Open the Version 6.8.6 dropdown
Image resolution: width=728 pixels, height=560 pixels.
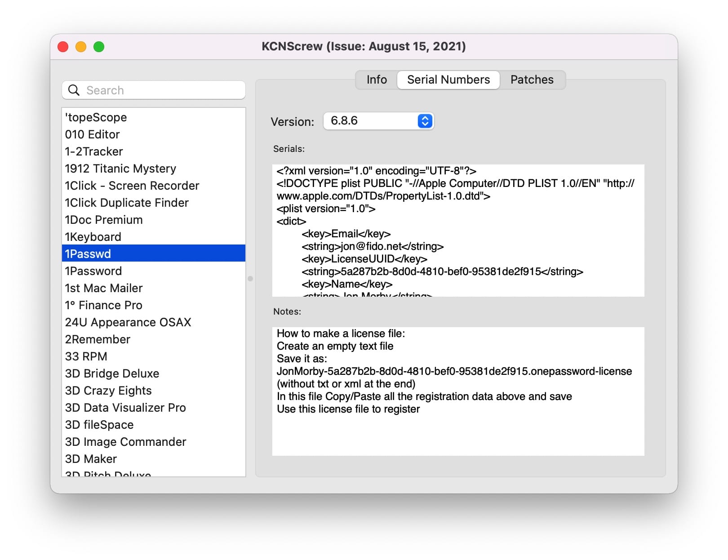[x=378, y=121]
